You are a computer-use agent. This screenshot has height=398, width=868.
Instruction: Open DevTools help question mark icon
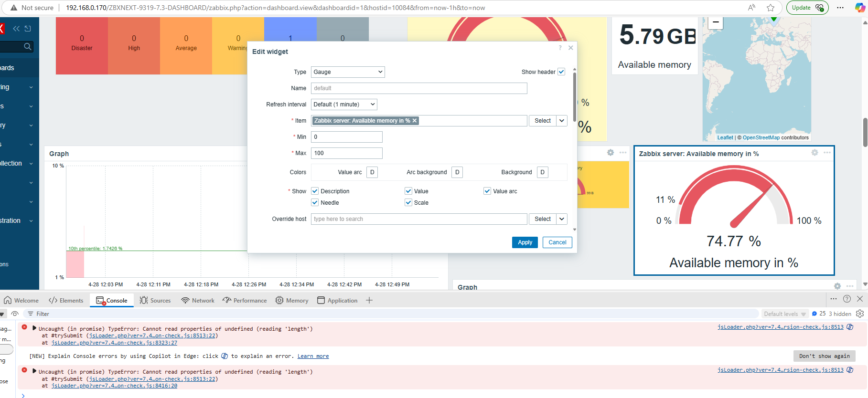tap(847, 299)
